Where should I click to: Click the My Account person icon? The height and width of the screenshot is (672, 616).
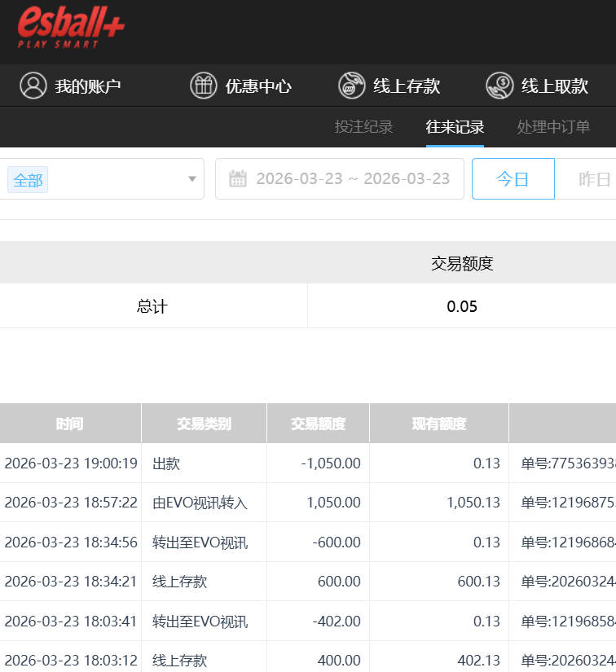tap(33, 86)
